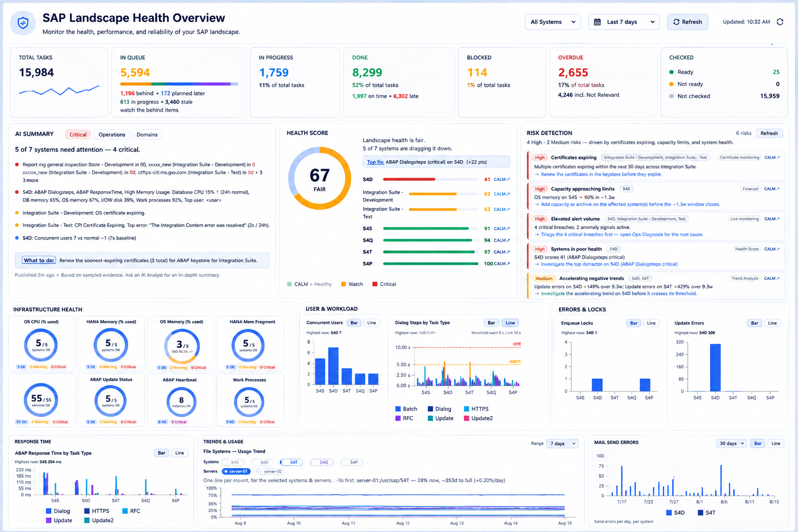
Task: Open CALM link for S4D health score
Action: [x=501, y=179]
